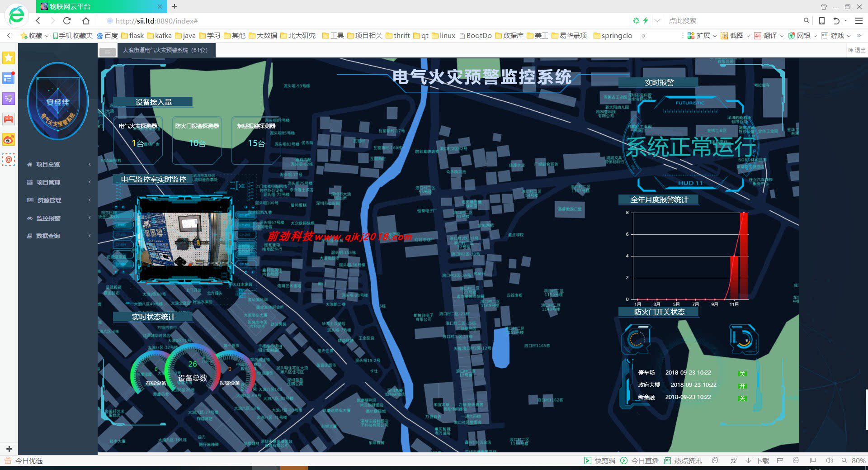
Task: Toggle the 新金融 fire door switch
Action: [x=742, y=398]
